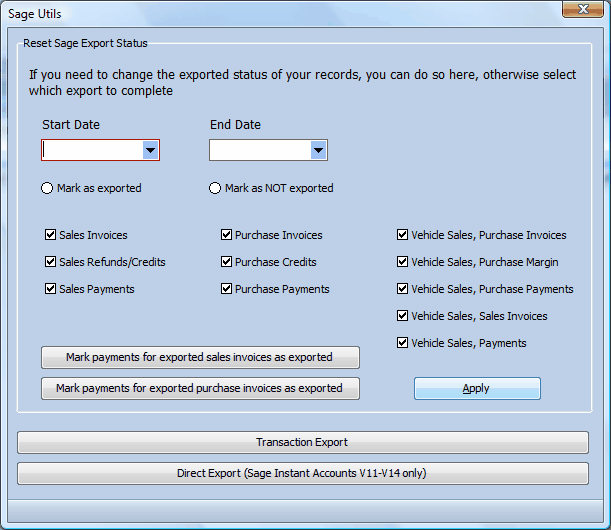Click Mark payments for exported sales invoices button

(x=200, y=357)
